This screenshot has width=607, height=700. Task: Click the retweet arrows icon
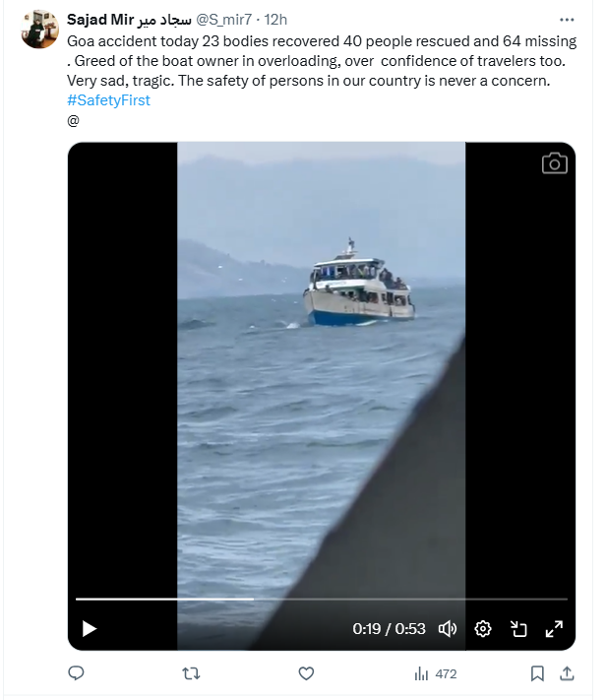(191, 673)
